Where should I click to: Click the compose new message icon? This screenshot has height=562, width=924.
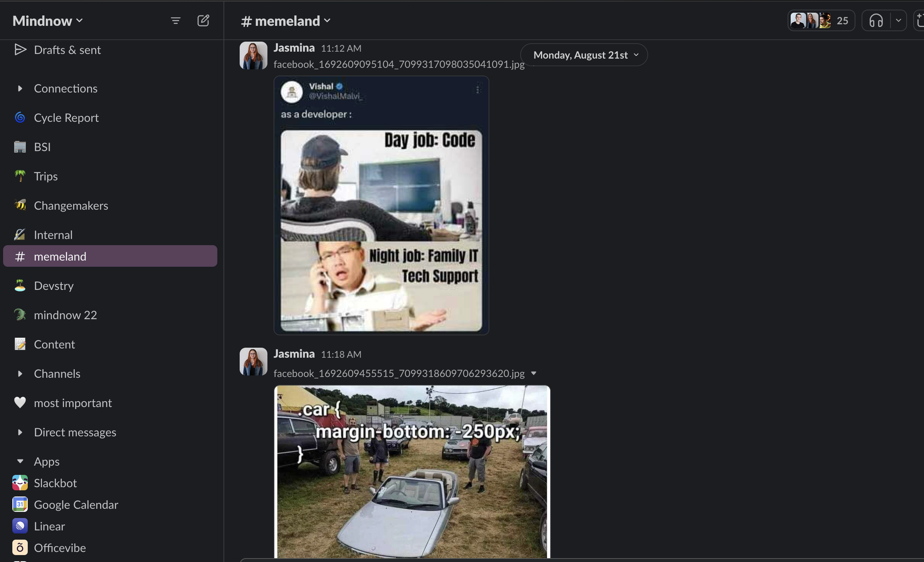pyautogui.click(x=203, y=20)
